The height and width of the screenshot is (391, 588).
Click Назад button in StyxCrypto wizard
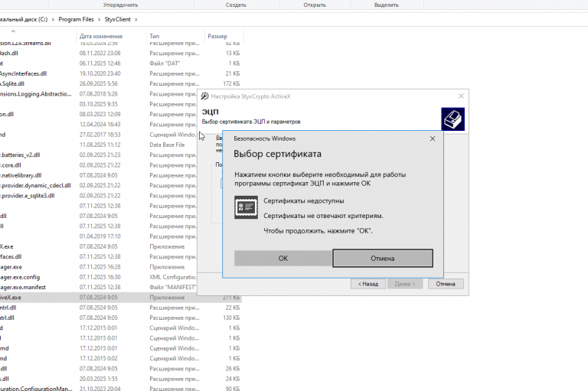point(367,284)
